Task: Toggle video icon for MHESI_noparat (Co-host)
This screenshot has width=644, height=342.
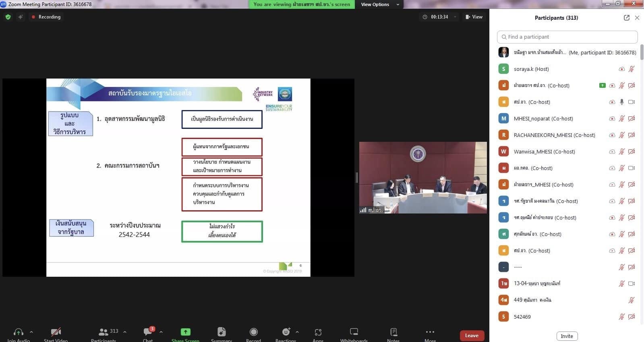Action: (x=632, y=118)
